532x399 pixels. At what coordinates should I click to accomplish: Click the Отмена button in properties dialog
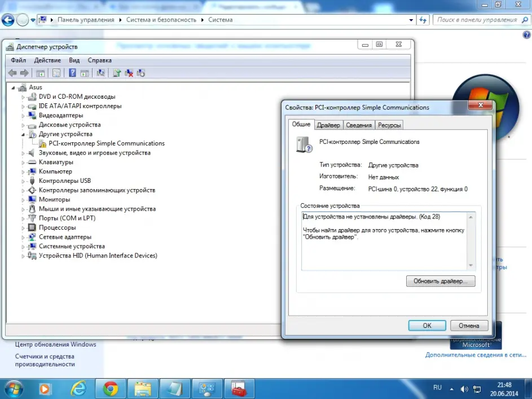(x=469, y=326)
